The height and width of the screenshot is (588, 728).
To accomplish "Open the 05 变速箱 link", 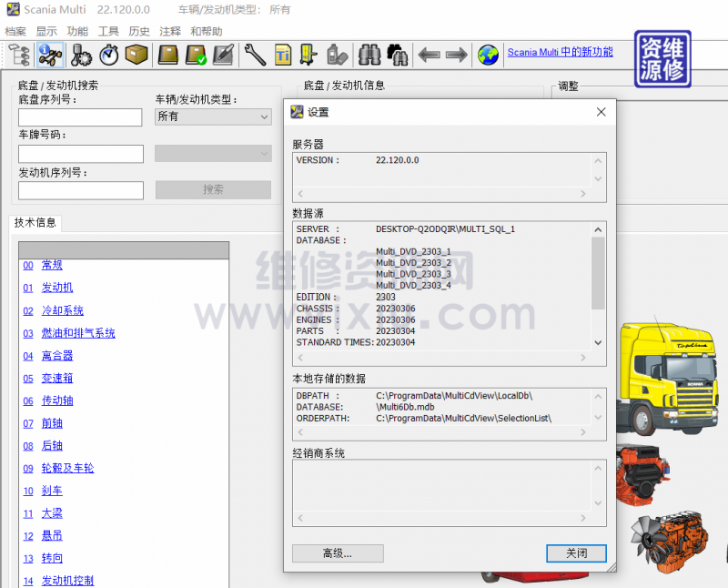I will 48,378.
